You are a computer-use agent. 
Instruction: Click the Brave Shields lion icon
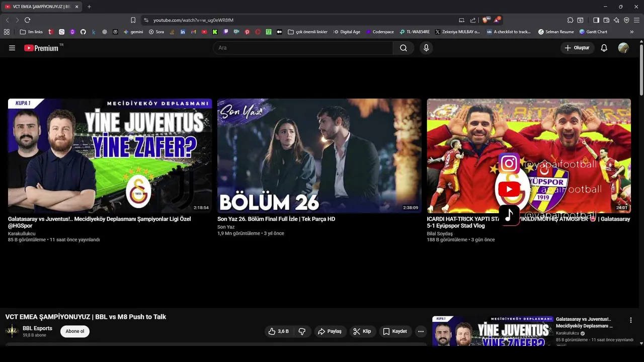click(486, 20)
